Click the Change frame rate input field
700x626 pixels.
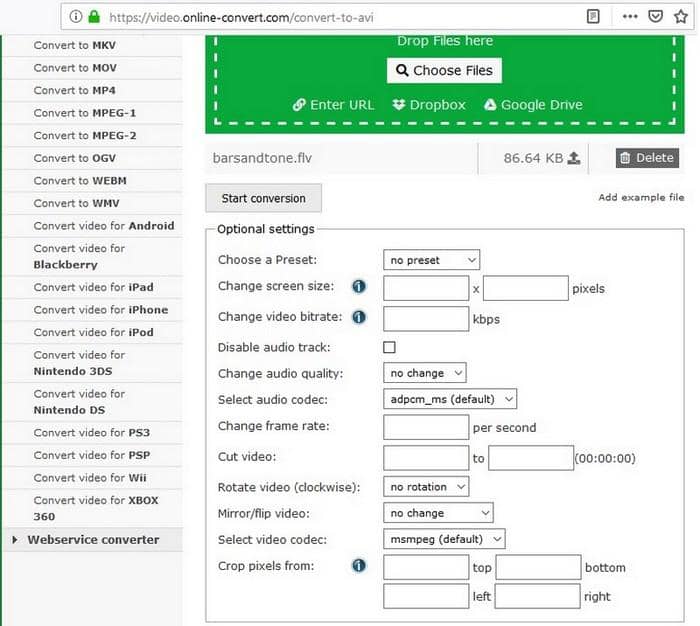tap(426, 427)
